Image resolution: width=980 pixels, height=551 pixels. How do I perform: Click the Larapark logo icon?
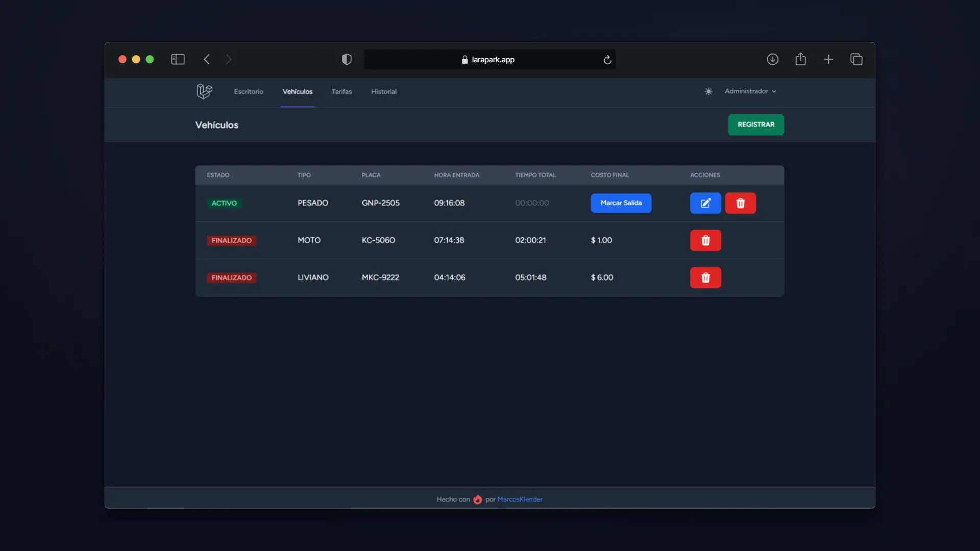204,91
